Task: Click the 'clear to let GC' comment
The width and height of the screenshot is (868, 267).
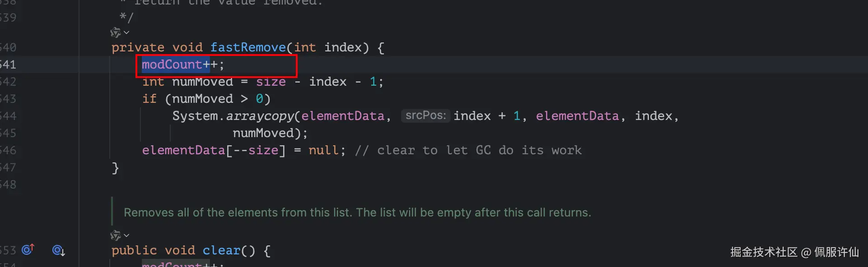Action: pyautogui.click(x=468, y=150)
